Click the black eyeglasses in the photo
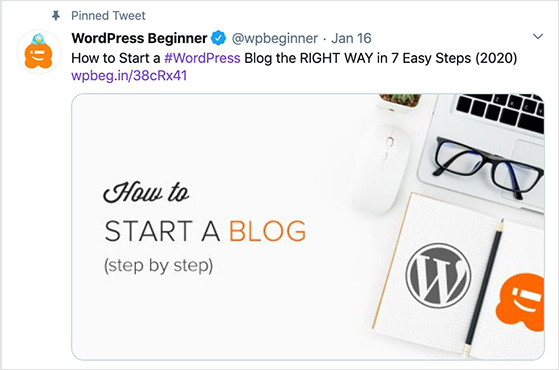 click(x=488, y=167)
